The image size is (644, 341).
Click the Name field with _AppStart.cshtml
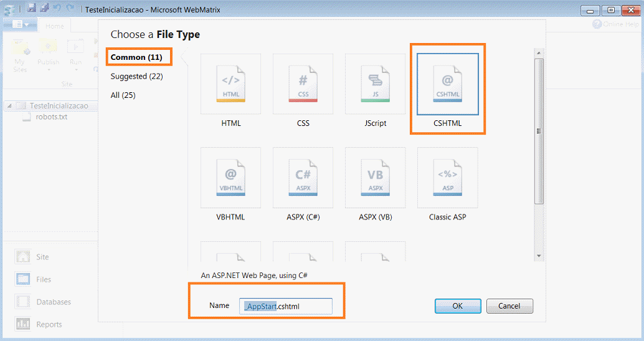pos(286,307)
